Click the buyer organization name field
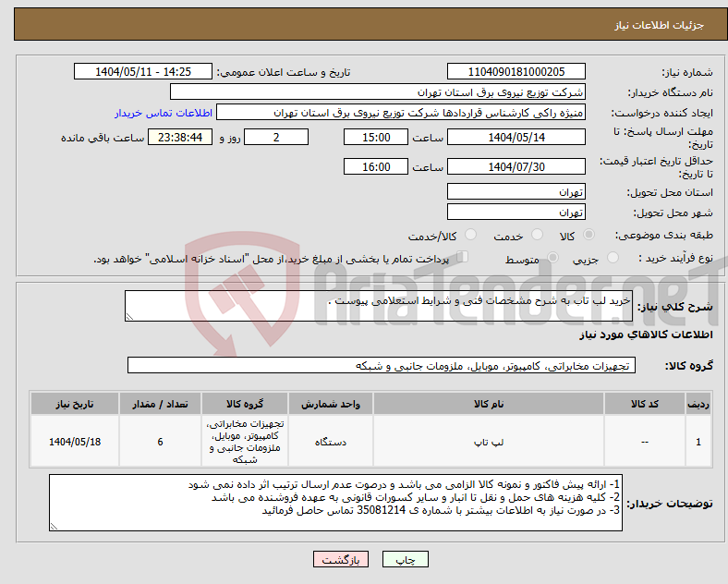Viewport: 728px width, 584px height. 378,91
